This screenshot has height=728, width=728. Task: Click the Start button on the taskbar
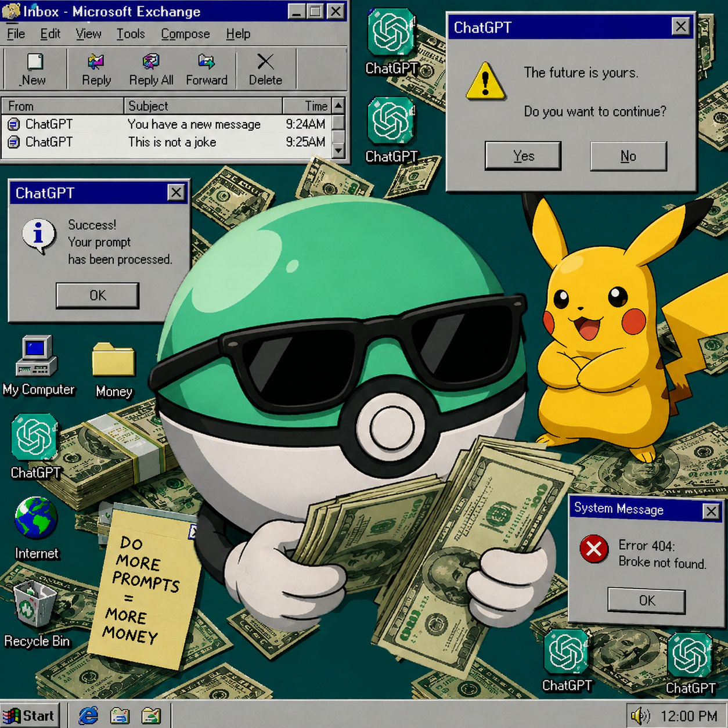(x=30, y=715)
